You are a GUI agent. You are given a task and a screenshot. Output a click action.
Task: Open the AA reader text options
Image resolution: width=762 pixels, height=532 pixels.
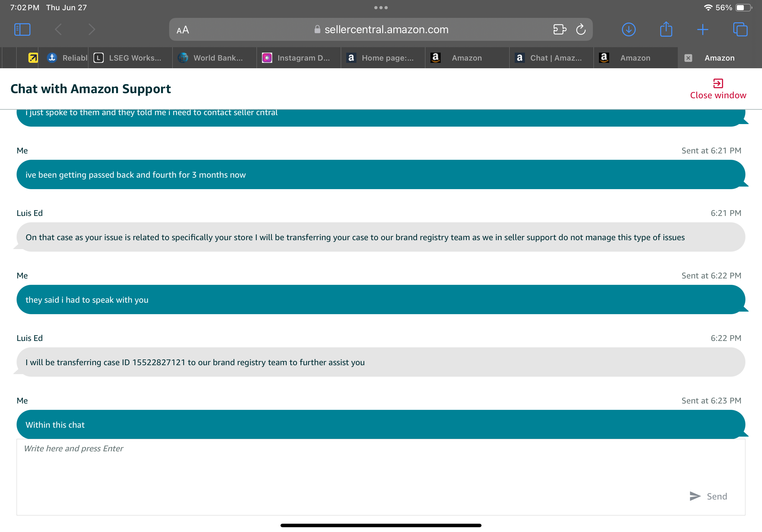(x=183, y=30)
